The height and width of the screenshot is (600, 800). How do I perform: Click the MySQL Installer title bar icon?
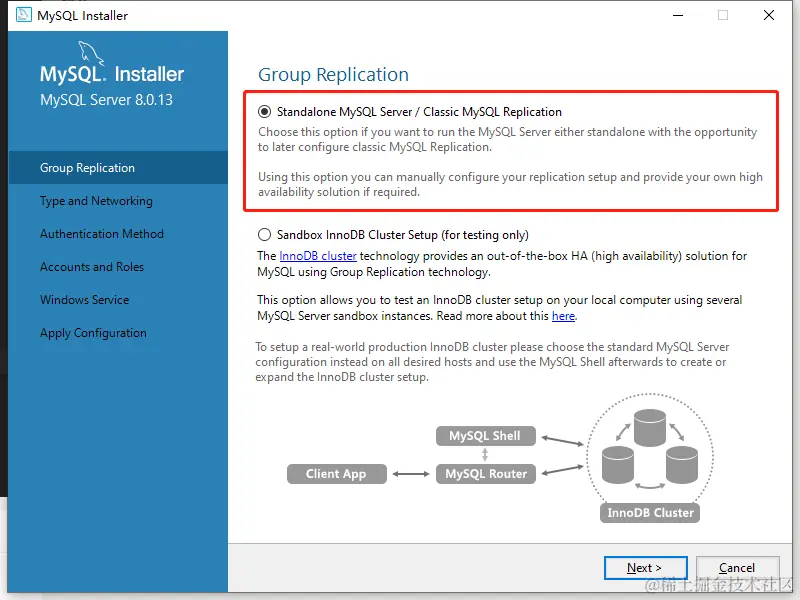tap(23, 15)
